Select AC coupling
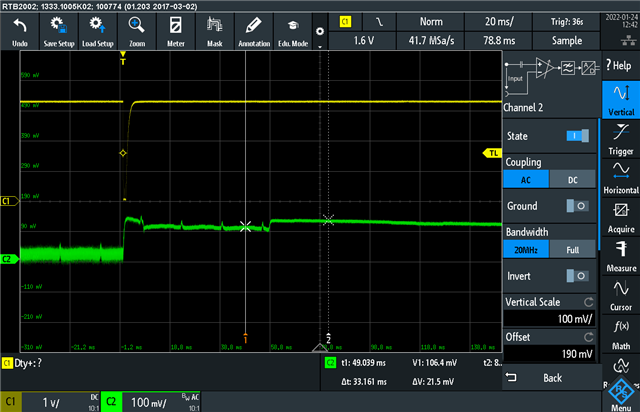640x412 pixels. tap(526, 180)
